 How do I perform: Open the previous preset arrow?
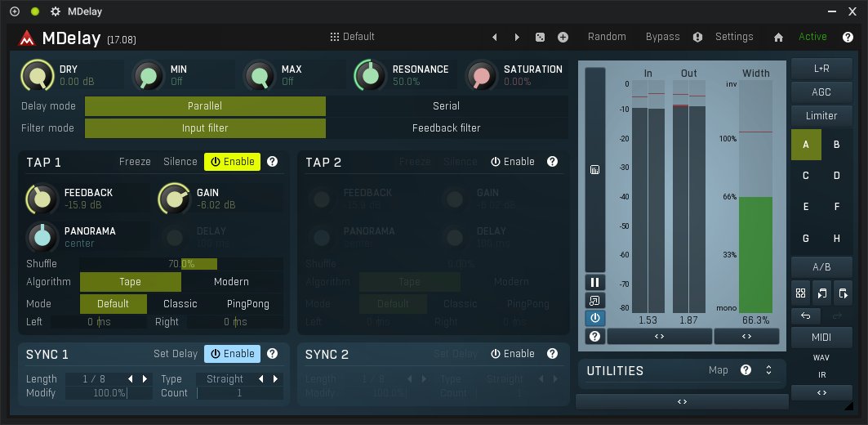pos(494,37)
